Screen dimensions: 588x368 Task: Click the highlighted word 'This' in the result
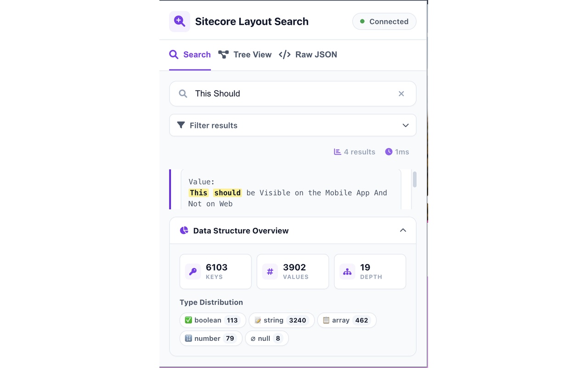[198, 193]
